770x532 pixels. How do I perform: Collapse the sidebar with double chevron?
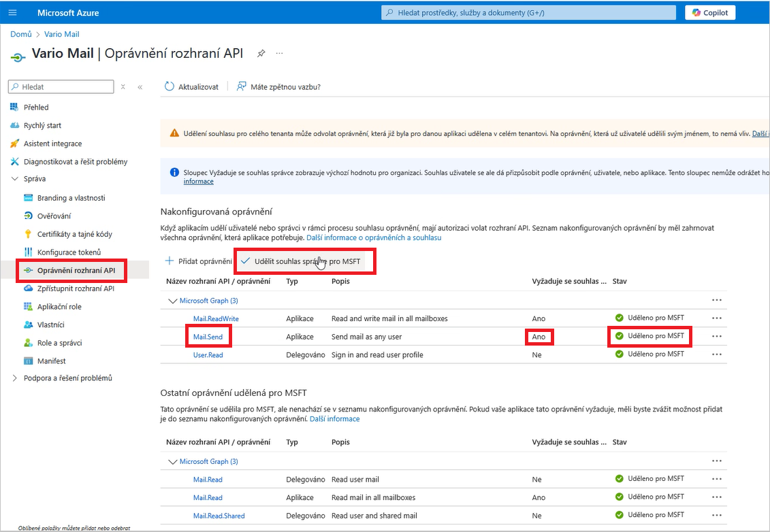coord(140,87)
